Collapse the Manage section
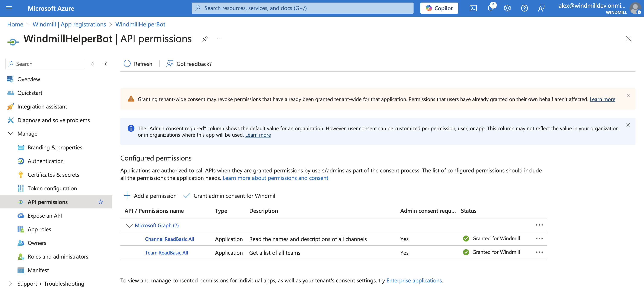Viewport: 644px width, 292px height. (x=10, y=133)
